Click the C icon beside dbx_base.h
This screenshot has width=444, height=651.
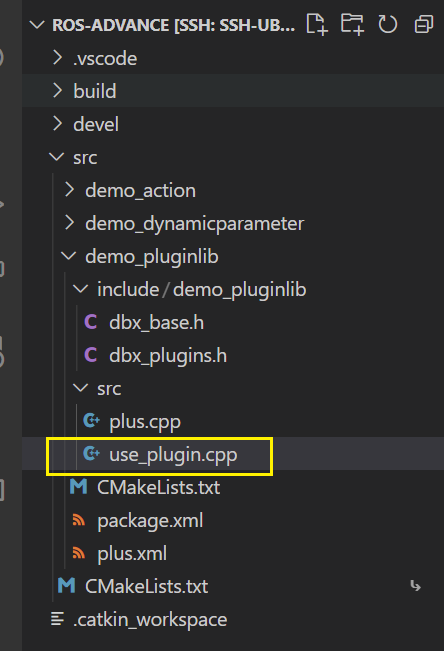pyautogui.click(x=91, y=322)
